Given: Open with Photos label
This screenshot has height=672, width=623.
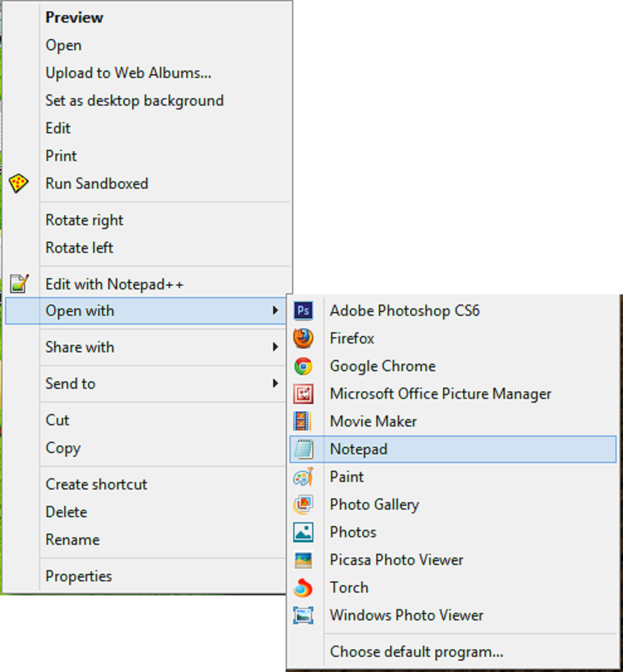Looking at the screenshot, I should point(353,532).
